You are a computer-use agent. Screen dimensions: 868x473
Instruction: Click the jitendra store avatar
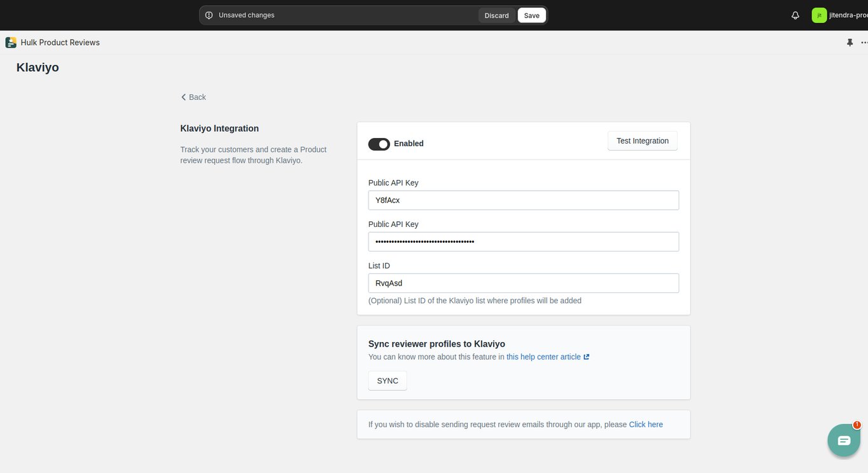[x=819, y=15]
